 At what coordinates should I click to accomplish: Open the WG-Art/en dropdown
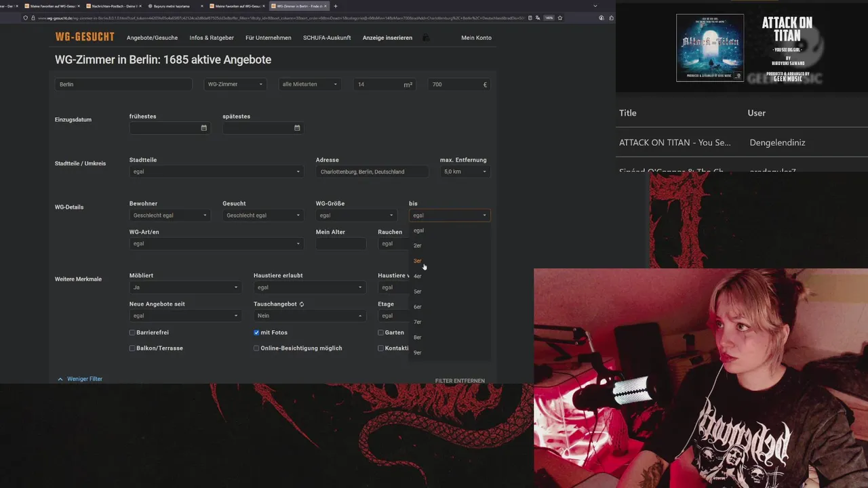[x=216, y=243]
